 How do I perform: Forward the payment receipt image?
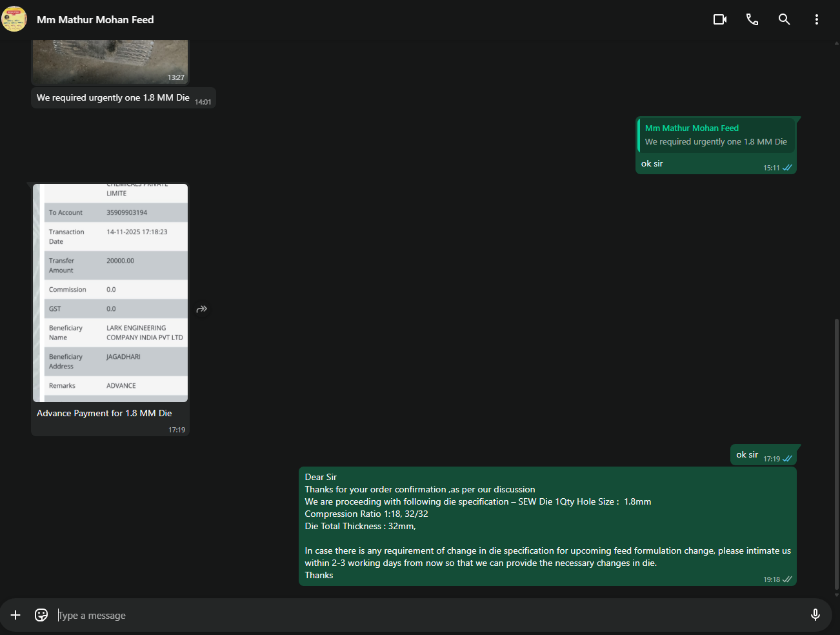pyautogui.click(x=202, y=309)
